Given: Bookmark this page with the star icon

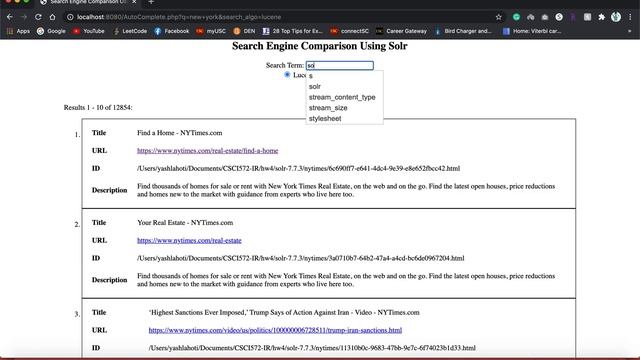Looking at the screenshot, I should pyautogui.click(x=498, y=17).
